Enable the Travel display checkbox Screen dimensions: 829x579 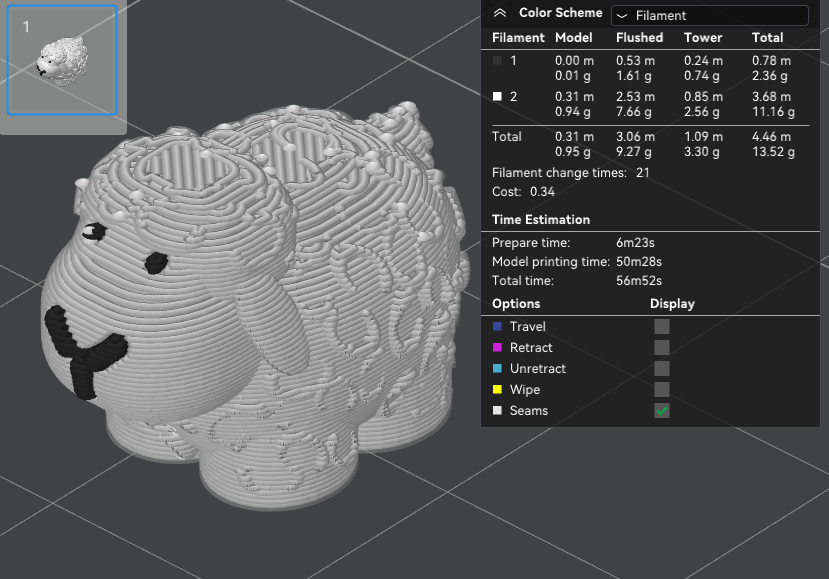click(x=662, y=326)
